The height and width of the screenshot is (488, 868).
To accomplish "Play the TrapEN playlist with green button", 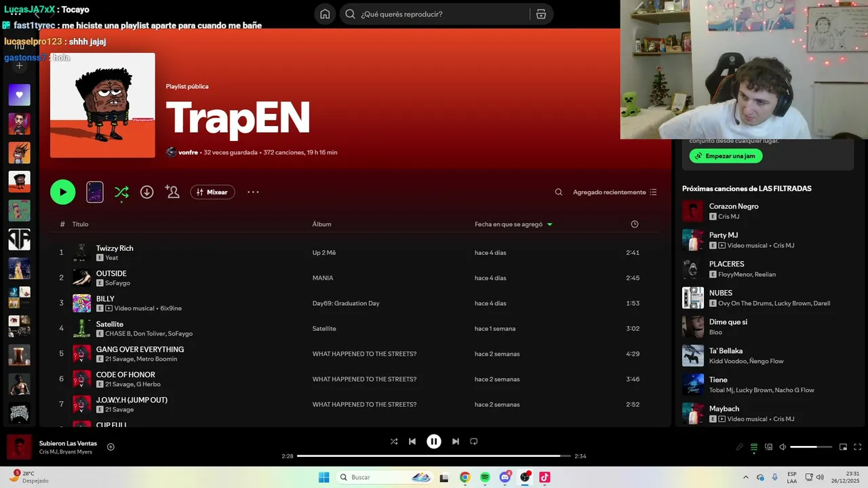I will (x=62, y=192).
